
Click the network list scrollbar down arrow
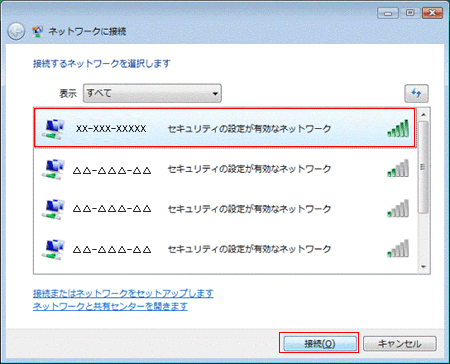(x=424, y=267)
